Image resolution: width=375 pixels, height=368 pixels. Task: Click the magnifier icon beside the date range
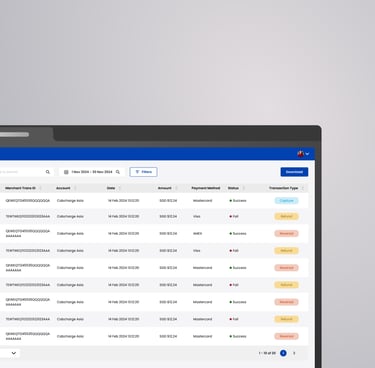[118, 172]
